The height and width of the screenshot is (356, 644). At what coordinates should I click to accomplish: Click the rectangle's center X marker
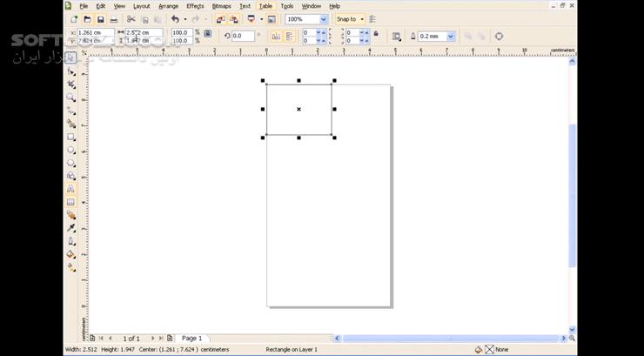tap(299, 109)
